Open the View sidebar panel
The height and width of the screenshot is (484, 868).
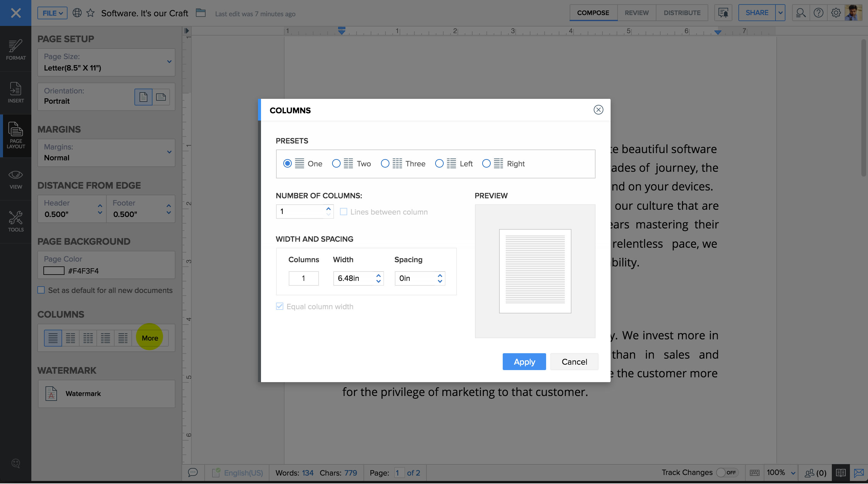click(15, 179)
